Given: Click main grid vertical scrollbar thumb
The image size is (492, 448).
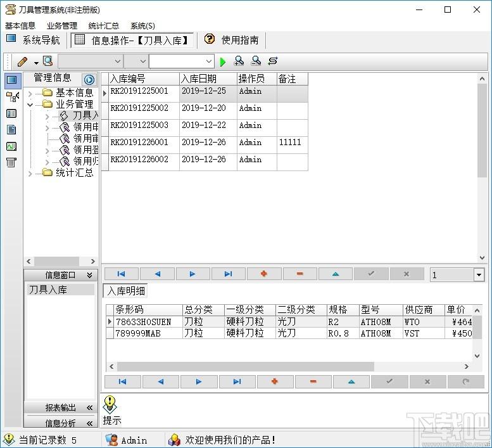Looking at the screenshot, I should tap(482, 131).
